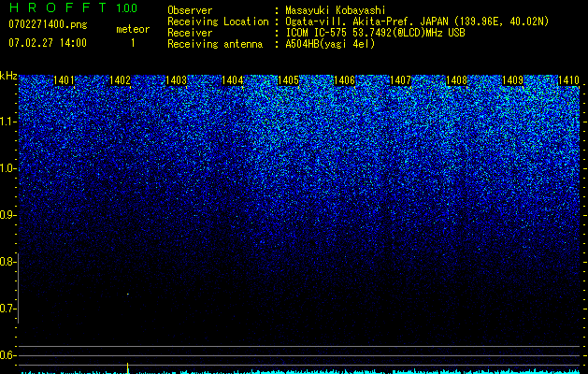Screen dimensions: 588x374
Task: Click the yellow meteor spike in level graph
Action: [x=128, y=368]
